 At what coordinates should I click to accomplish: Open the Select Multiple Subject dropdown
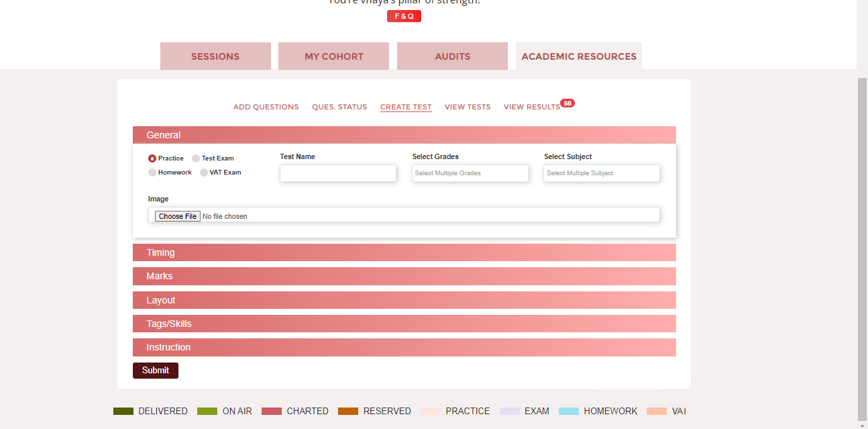click(x=601, y=173)
